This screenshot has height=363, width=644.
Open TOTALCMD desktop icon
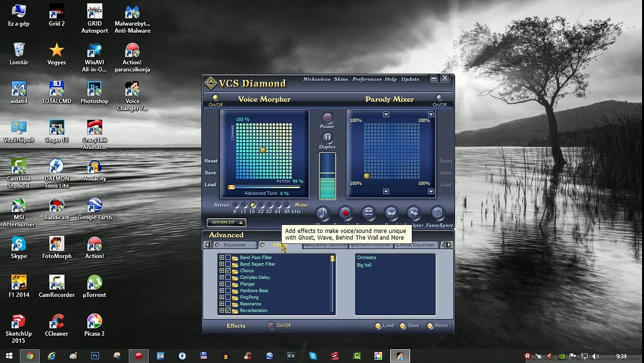pos(57,93)
